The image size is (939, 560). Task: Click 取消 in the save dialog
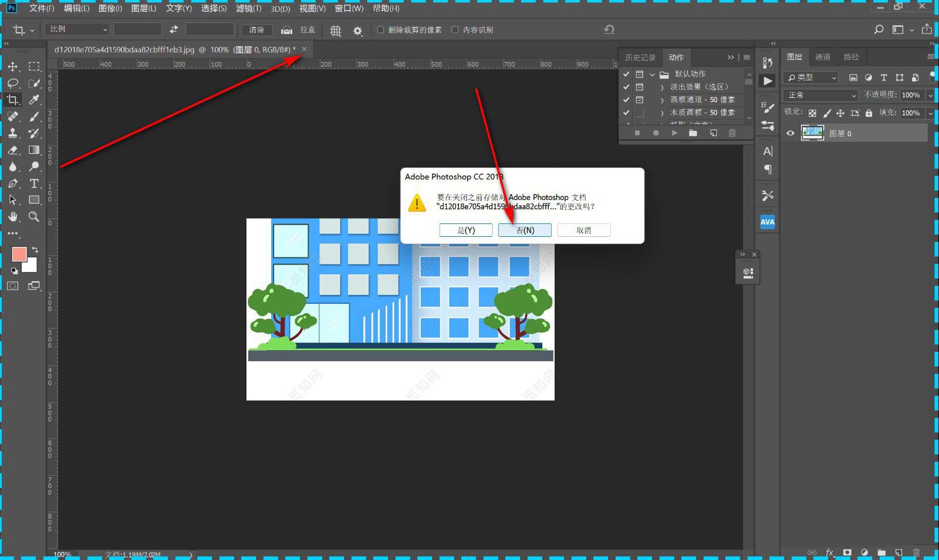tap(584, 230)
